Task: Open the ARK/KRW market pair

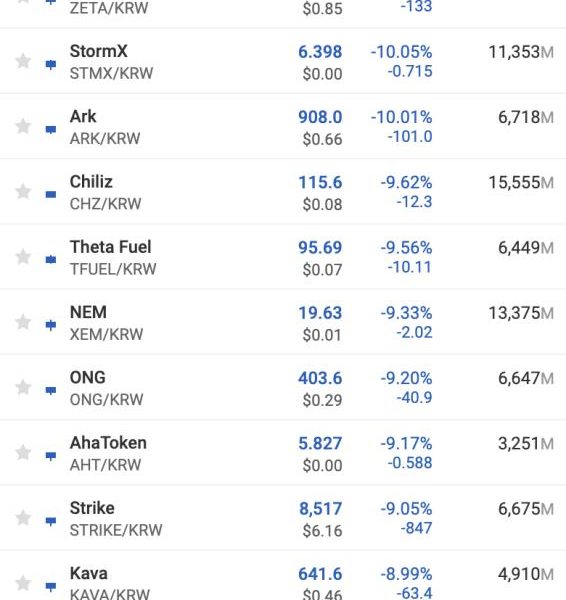Action: point(105,139)
